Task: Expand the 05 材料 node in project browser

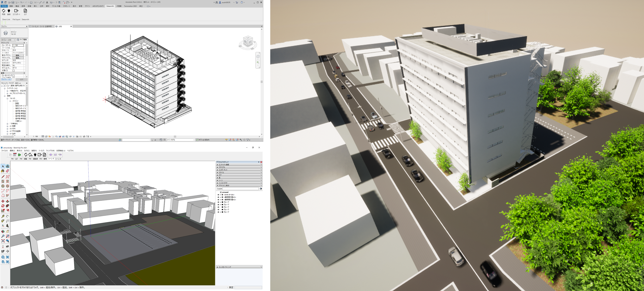Action: pos(7,129)
